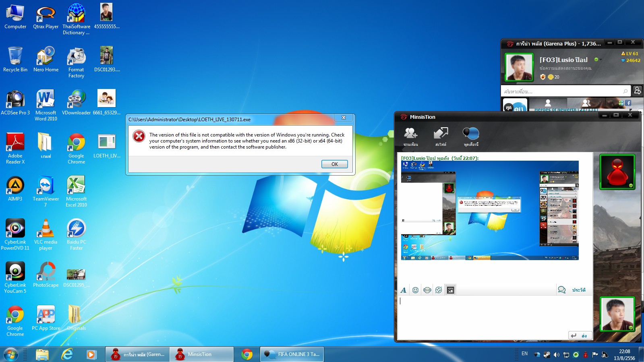The image size is (644, 362).
Task: Launch Baidu PC Faster shortcut
Action: [x=77, y=235]
